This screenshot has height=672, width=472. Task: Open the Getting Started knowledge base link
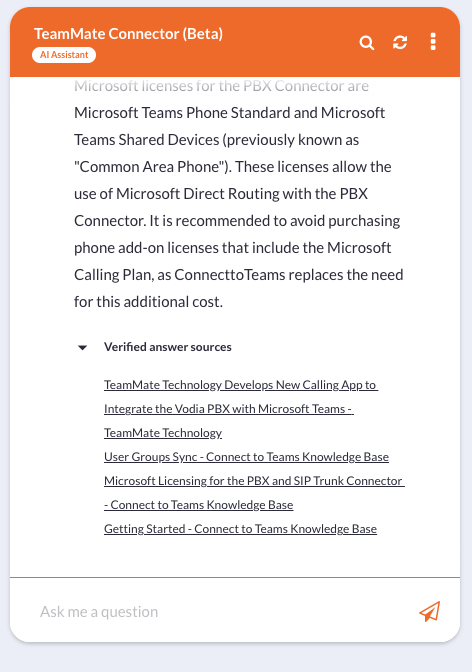(x=241, y=529)
